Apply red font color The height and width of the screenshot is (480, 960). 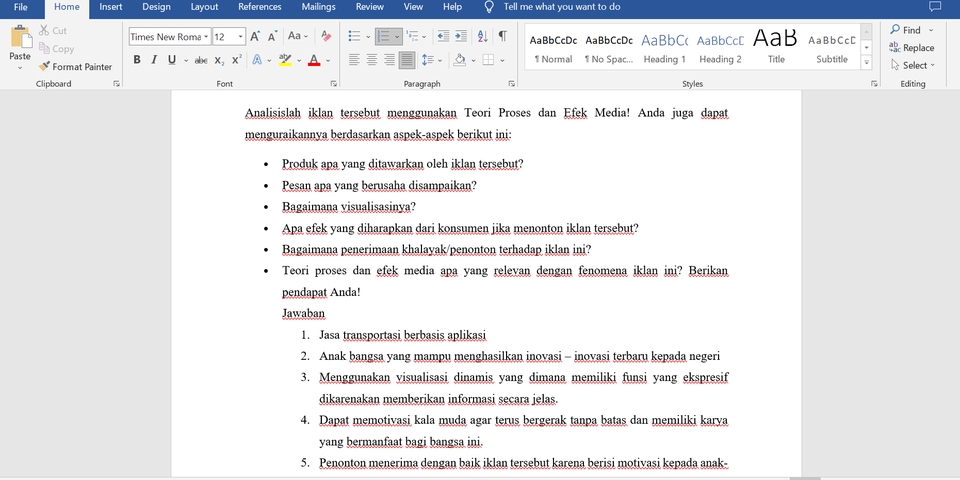(314, 60)
